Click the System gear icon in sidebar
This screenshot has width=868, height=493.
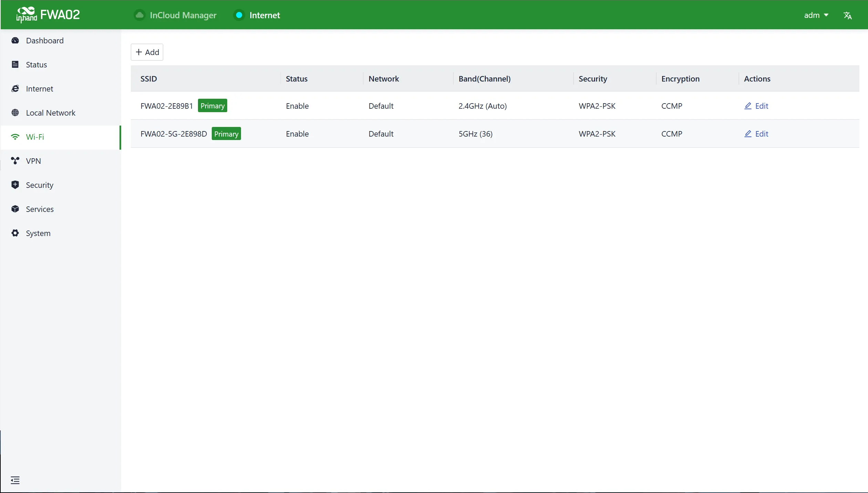15,233
